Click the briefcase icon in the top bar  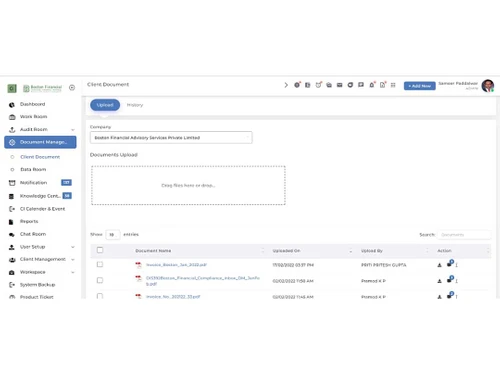click(329, 85)
